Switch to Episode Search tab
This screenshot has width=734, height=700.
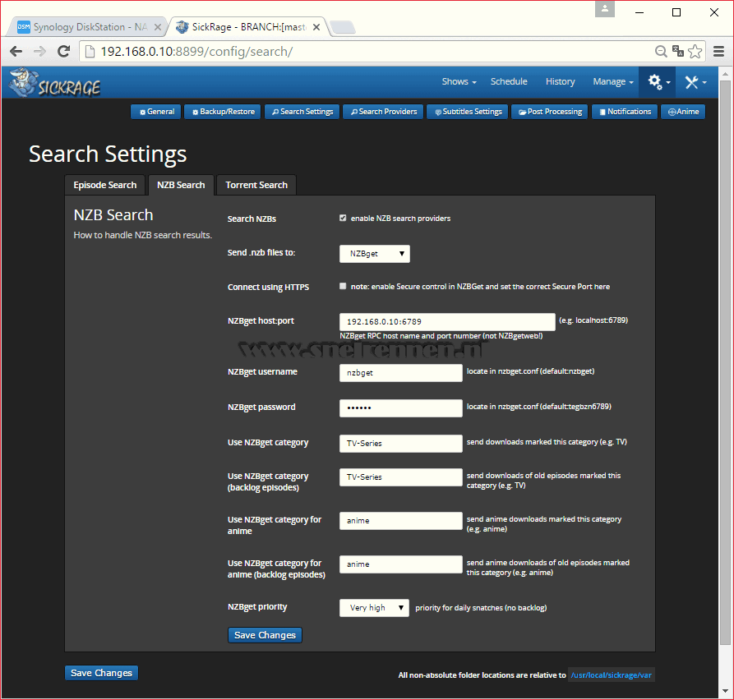(x=105, y=186)
